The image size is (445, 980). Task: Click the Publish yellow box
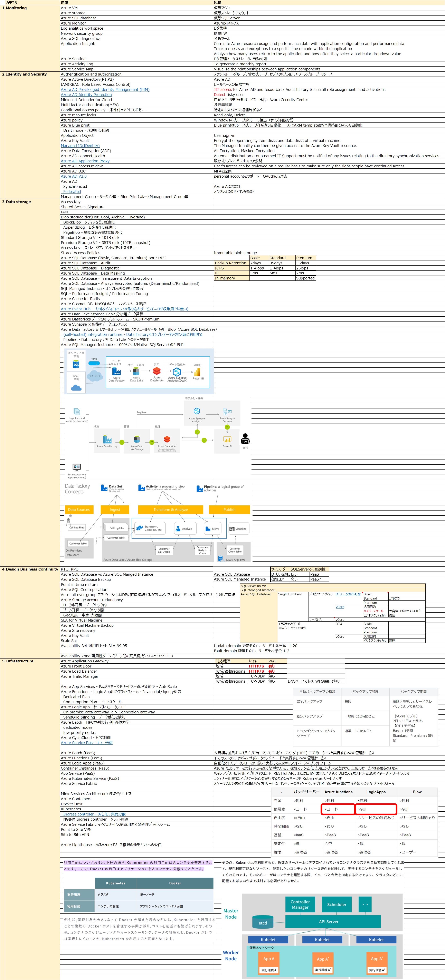coord(229,509)
